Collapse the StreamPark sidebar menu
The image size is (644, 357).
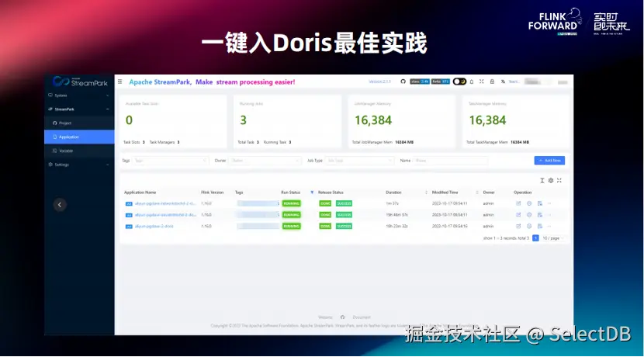point(79,109)
